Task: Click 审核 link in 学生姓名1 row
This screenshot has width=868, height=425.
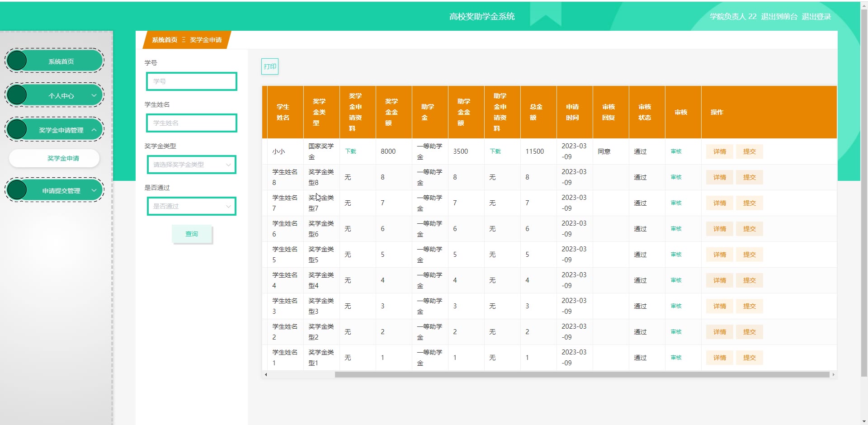Action: [676, 358]
